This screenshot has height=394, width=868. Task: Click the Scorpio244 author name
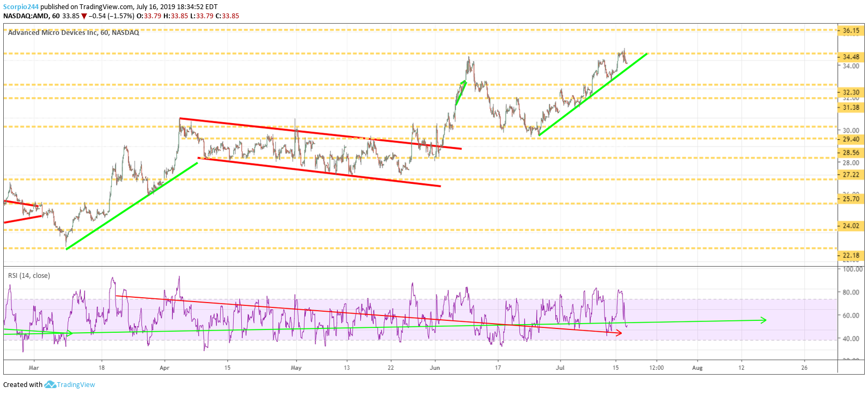[x=21, y=7]
